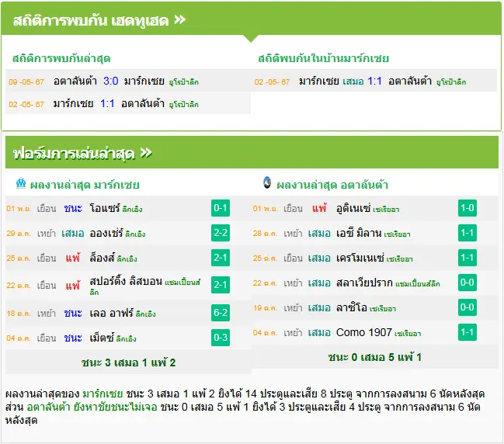The image size is (504, 444).
Task: Click the double arrow next to ฟอร์มการเล่นล่าสุด
Action: pos(146,152)
